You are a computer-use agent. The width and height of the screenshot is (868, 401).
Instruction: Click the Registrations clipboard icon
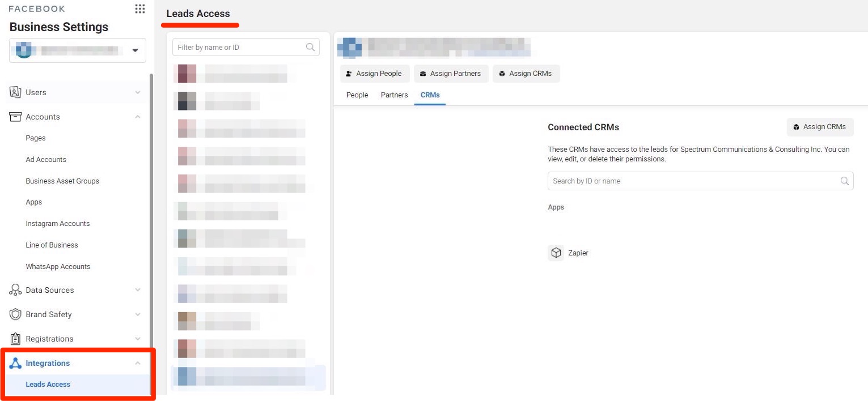pos(15,339)
